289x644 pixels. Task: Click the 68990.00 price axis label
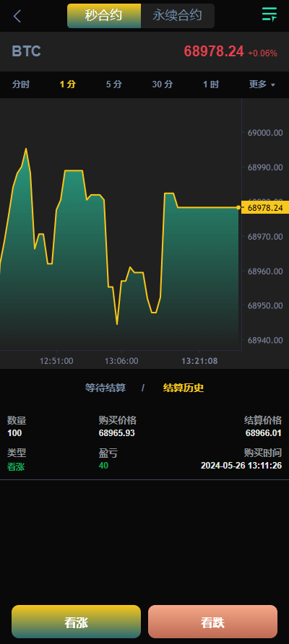[x=265, y=167]
